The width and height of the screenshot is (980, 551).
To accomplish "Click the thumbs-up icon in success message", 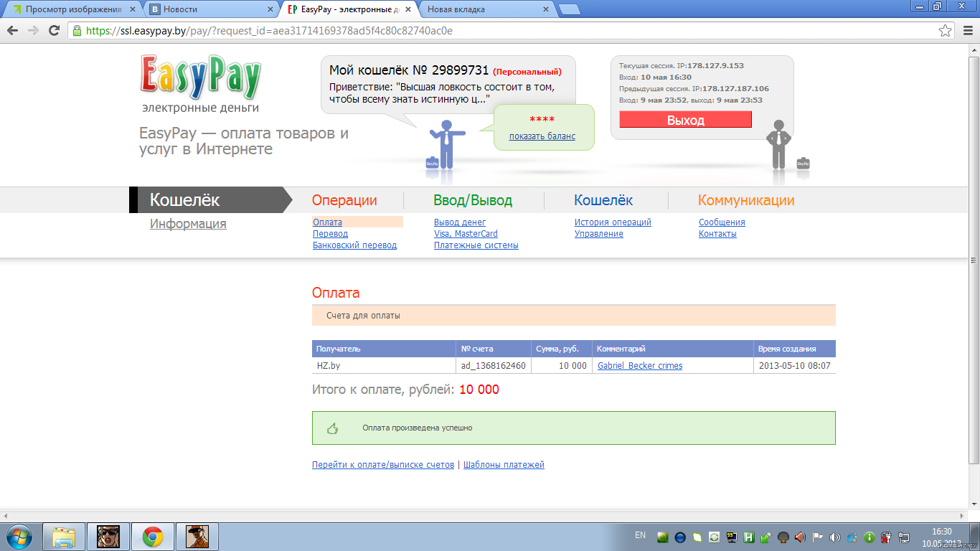I will pyautogui.click(x=333, y=428).
